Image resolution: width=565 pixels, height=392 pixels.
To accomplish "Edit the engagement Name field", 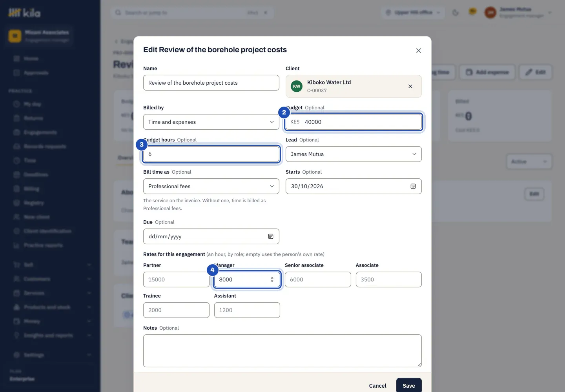I will (x=211, y=83).
